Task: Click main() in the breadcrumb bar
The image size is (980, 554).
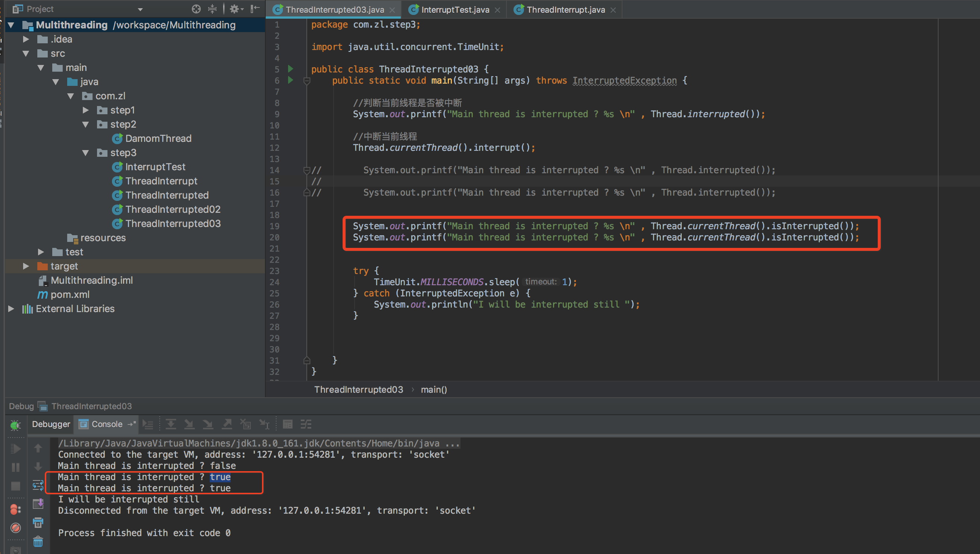Action: (434, 389)
